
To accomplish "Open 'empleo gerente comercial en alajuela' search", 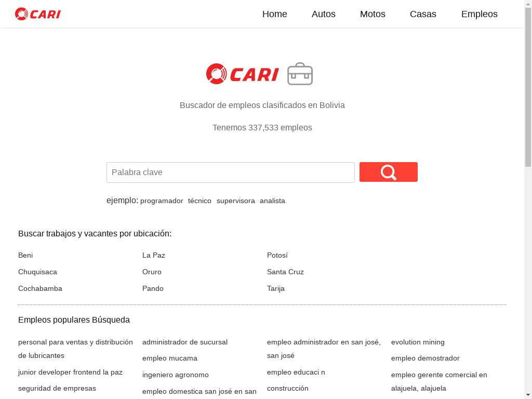I will [x=438, y=381].
